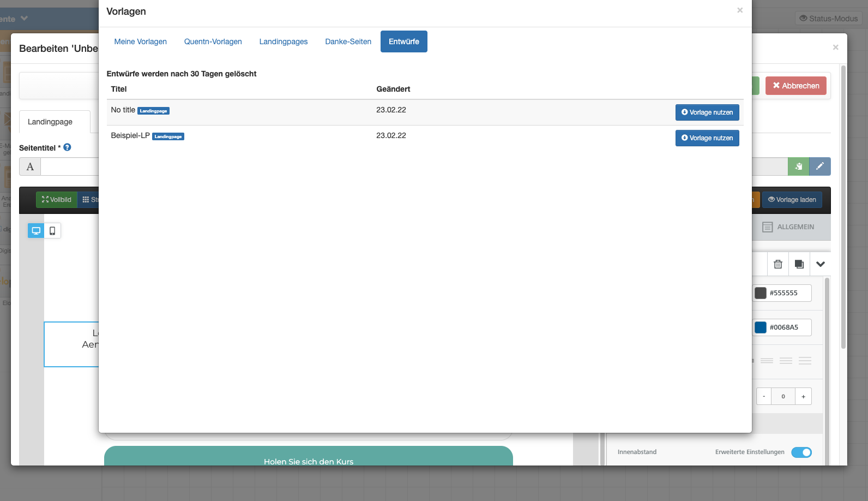
Task: Open the Meine Vorlagen tab
Action: 140,41
